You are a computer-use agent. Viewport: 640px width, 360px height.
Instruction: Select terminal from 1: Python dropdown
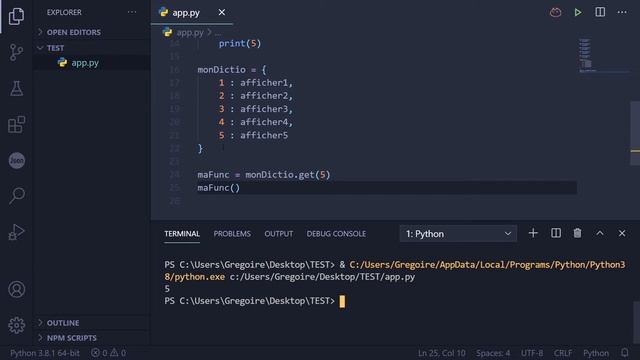click(x=458, y=234)
